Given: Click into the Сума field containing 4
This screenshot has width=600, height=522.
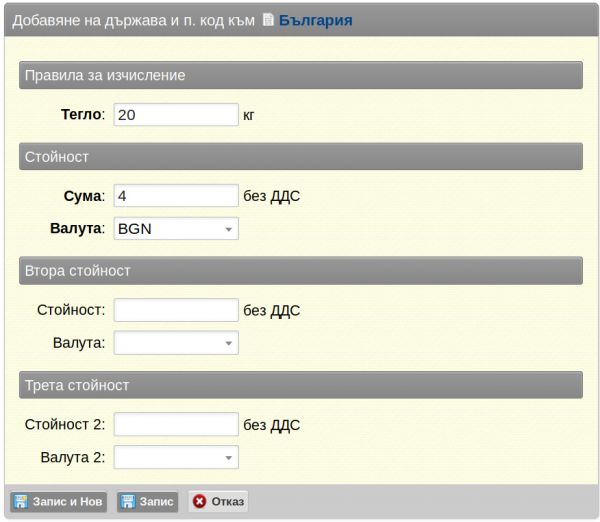Looking at the screenshot, I should [x=176, y=196].
